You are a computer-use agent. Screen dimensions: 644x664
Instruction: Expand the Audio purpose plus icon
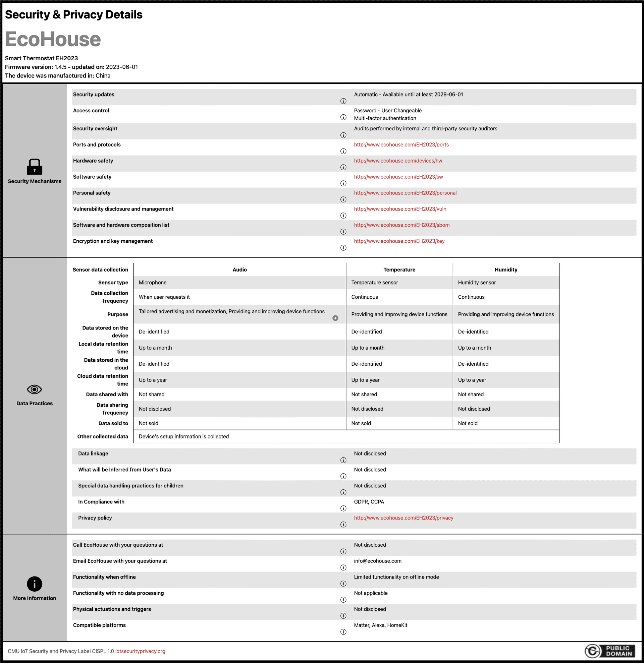point(335,318)
